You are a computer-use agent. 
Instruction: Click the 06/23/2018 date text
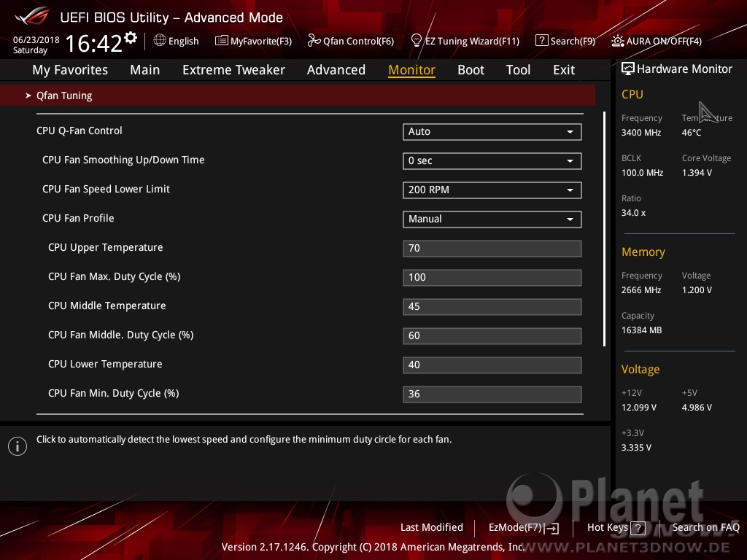(x=36, y=39)
